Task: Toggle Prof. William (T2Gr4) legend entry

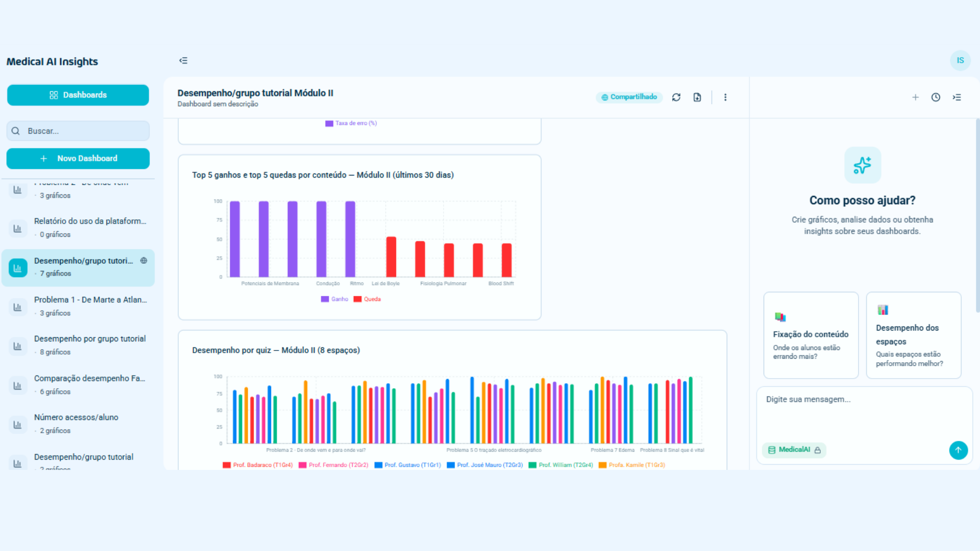Action: [x=561, y=465]
